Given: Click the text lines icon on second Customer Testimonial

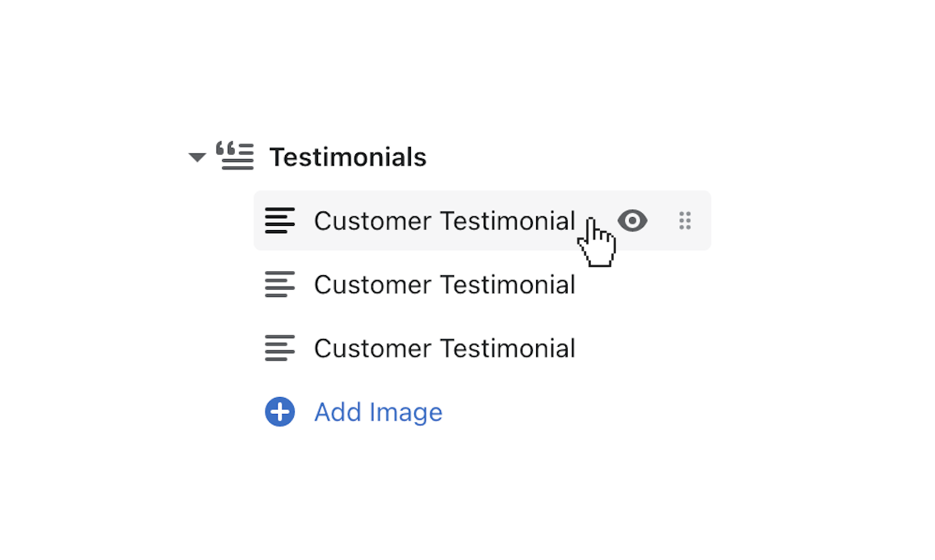Looking at the screenshot, I should point(280,284).
